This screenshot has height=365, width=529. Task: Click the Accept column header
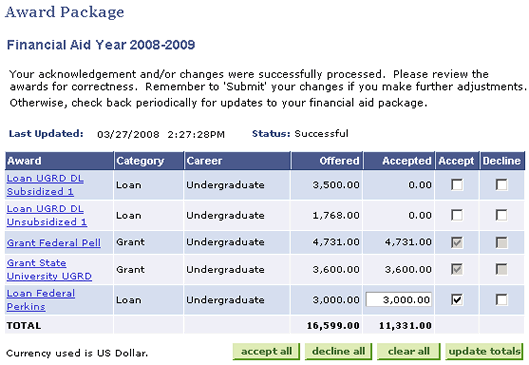[456, 161]
